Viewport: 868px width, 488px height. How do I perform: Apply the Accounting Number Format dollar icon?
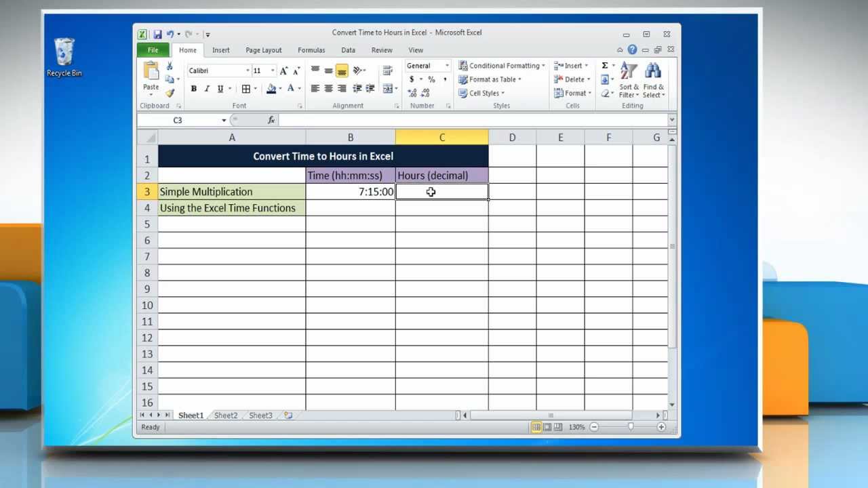tap(412, 79)
